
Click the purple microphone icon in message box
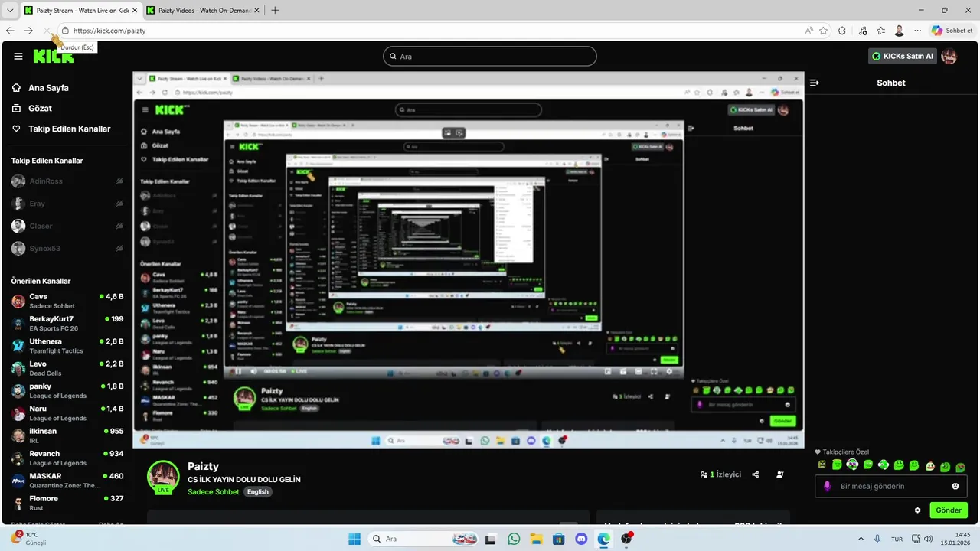[x=827, y=486]
